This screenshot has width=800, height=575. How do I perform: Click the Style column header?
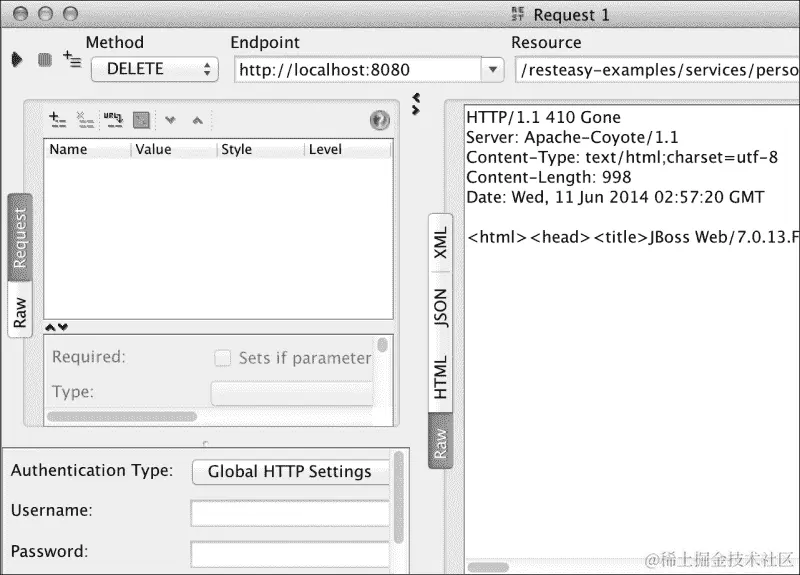(x=261, y=149)
